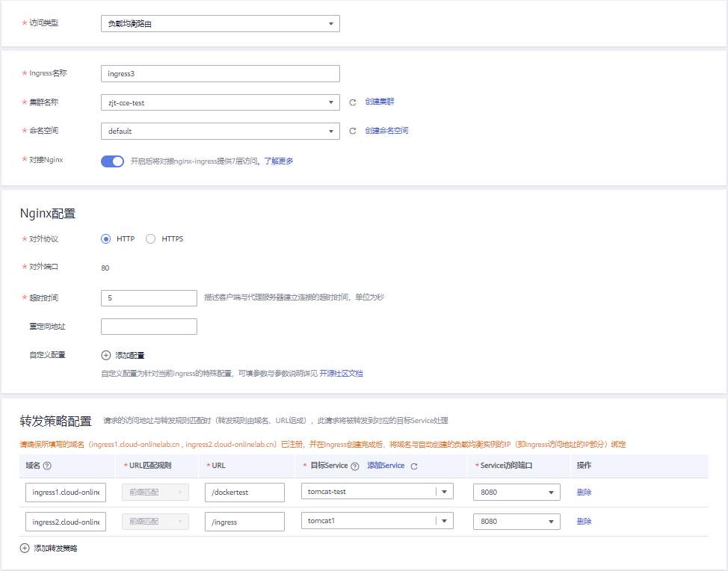Click the 创建集群 link
Viewport: 728px width, 571px height.
point(380,102)
